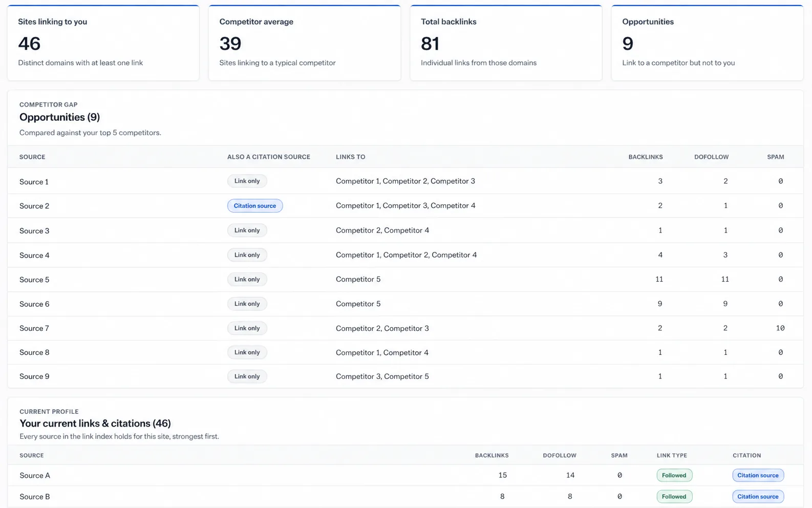812x508 pixels.
Task: Click the Also a citation source header
Action: coord(269,157)
